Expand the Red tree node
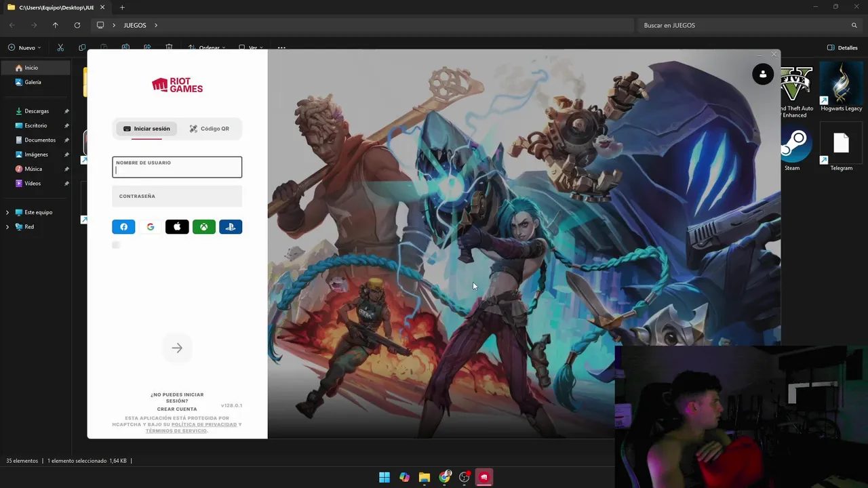The width and height of the screenshot is (868, 488). (7, 227)
